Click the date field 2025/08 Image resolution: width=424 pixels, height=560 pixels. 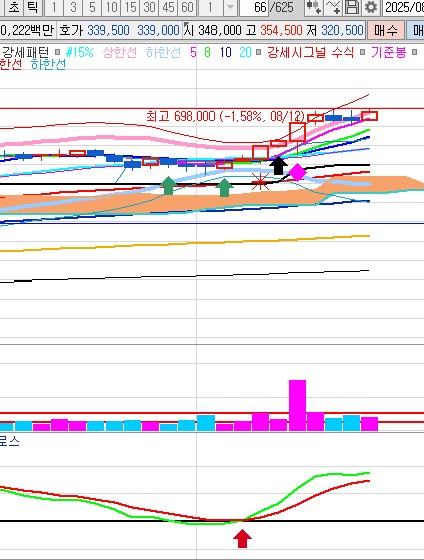[x=403, y=7]
